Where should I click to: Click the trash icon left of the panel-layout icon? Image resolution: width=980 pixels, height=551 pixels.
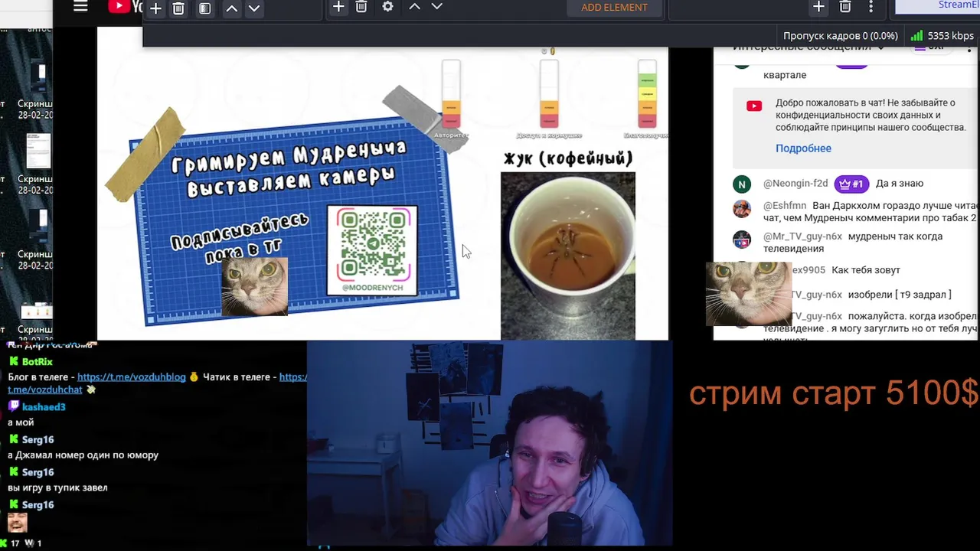coord(178,8)
